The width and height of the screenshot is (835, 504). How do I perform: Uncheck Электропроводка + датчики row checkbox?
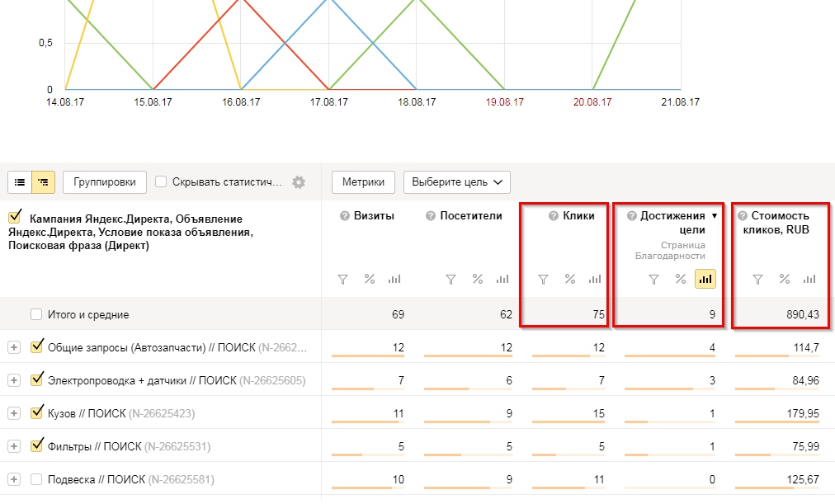(36, 380)
